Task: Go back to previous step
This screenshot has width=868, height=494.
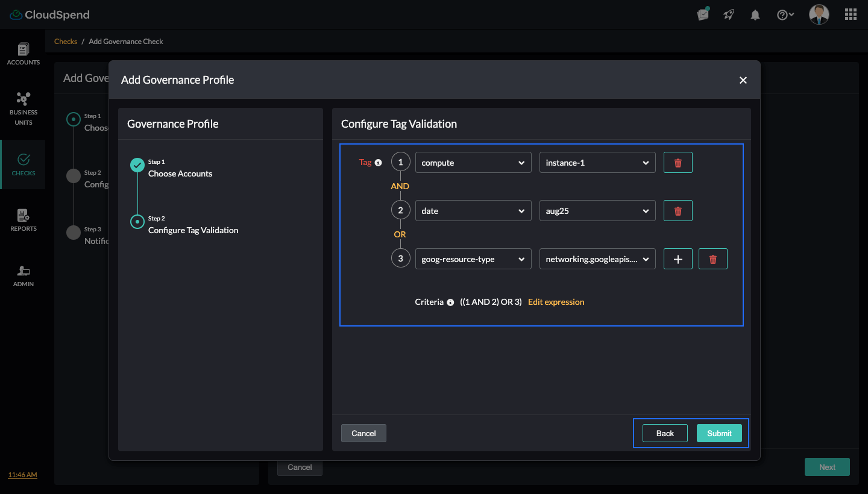Action: click(x=665, y=433)
